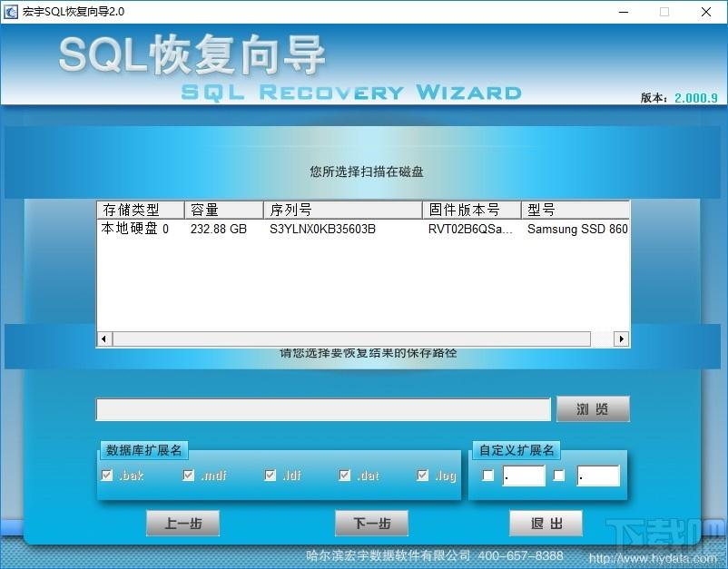Minimize the SQL recovery wizard window

pos(624,12)
